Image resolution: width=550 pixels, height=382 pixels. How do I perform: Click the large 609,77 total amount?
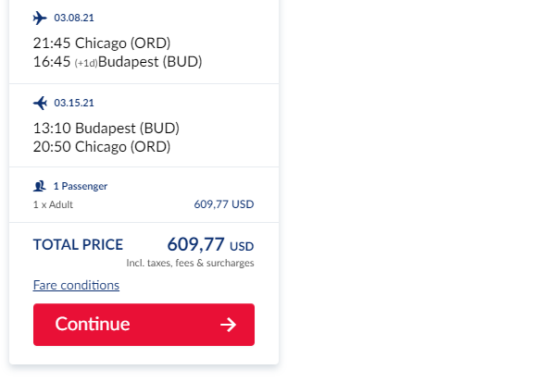pyautogui.click(x=196, y=244)
